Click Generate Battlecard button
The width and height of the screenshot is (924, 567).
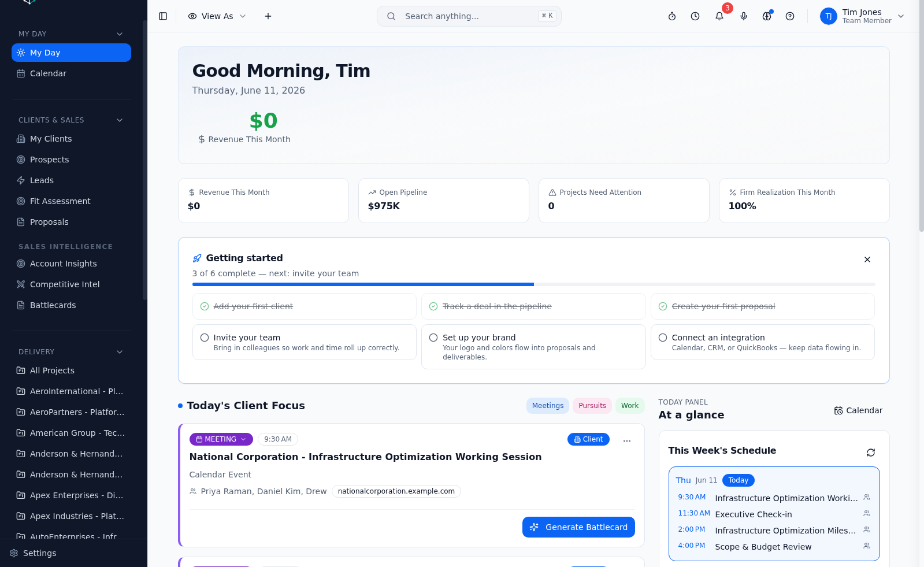[x=578, y=527]
